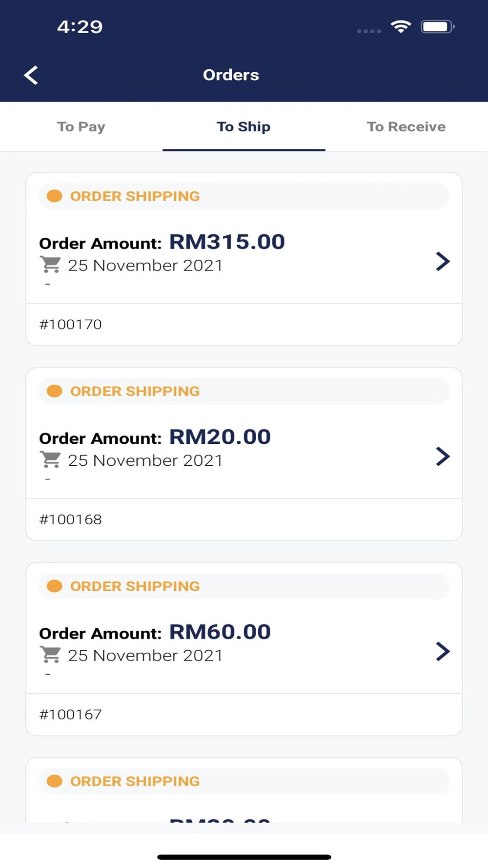This screenshot has width=488, height=868.
Task: Tap the battery indicator in status bar
Action: (438, 26)
